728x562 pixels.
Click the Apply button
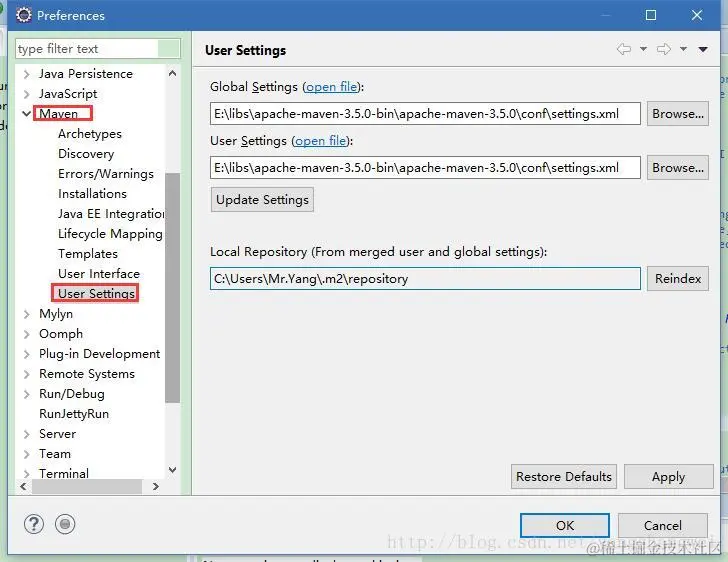[x=669, y=477]
